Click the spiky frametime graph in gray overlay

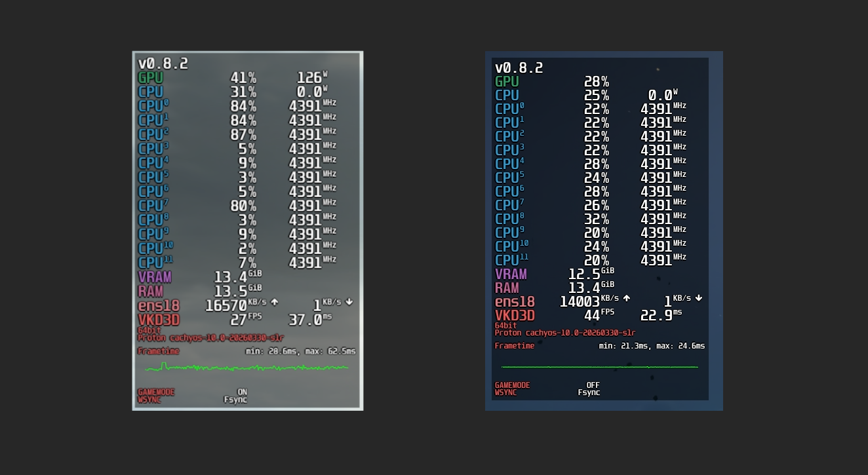coord(247,368)
